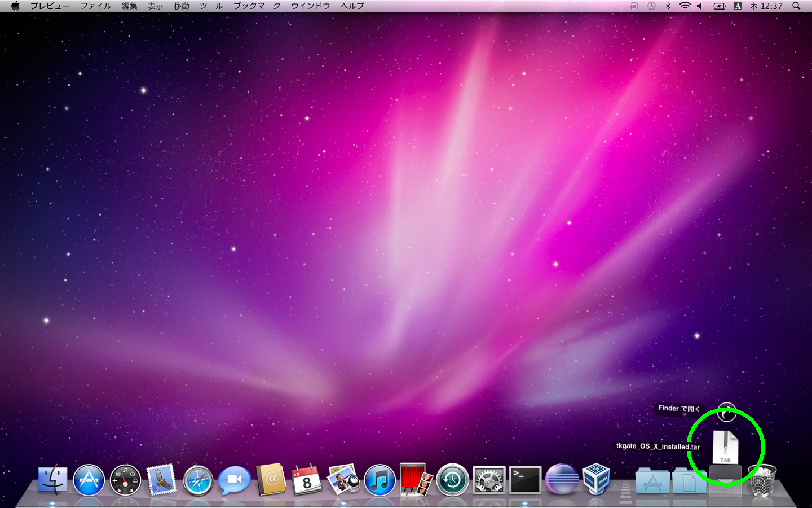Open the Dashboard gauge icon in Dock
Image resolution: width=812 pixels, height=508 pixels.
tap(125, 480)
